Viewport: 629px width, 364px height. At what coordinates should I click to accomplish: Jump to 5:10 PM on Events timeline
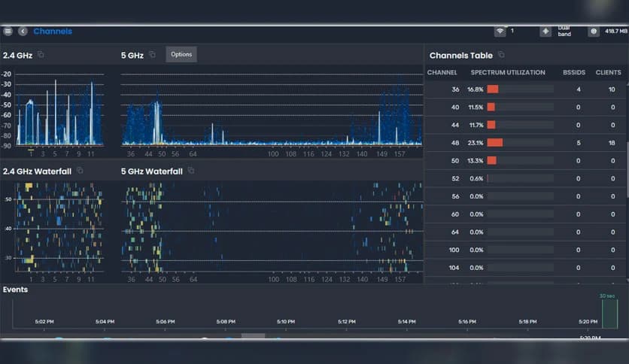tap(286, 321)
